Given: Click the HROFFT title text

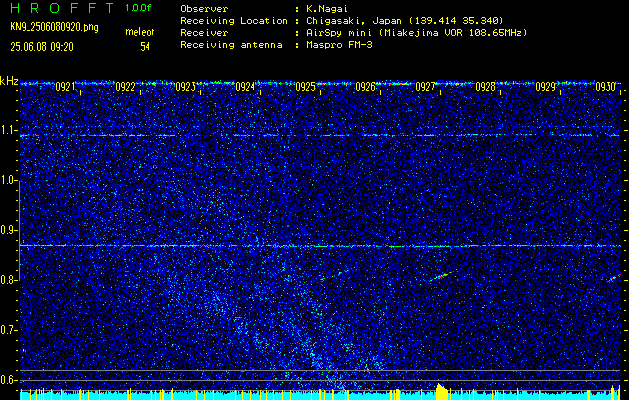Looking at the screenshot, I should (62, 8).
